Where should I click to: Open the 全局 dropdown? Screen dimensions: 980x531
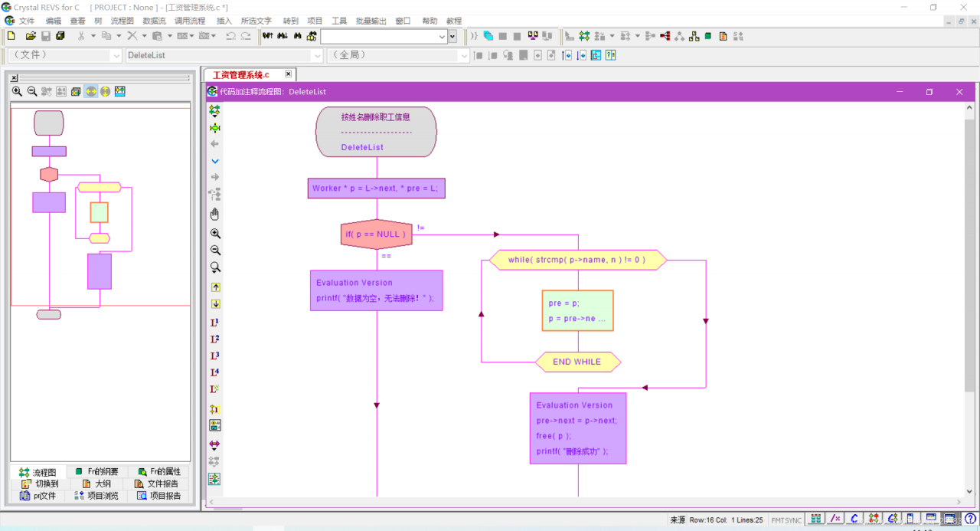click(x=464, y=55)
